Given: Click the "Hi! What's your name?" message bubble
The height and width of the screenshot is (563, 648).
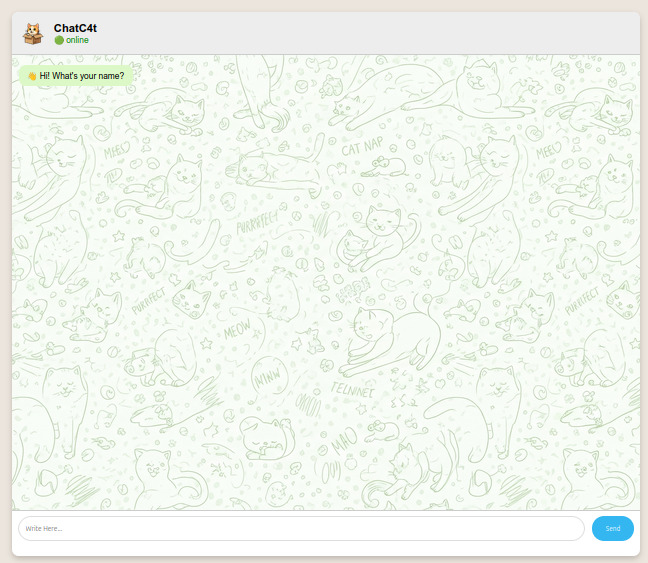Looking at the screenshot, I should (x=76, y=76).
